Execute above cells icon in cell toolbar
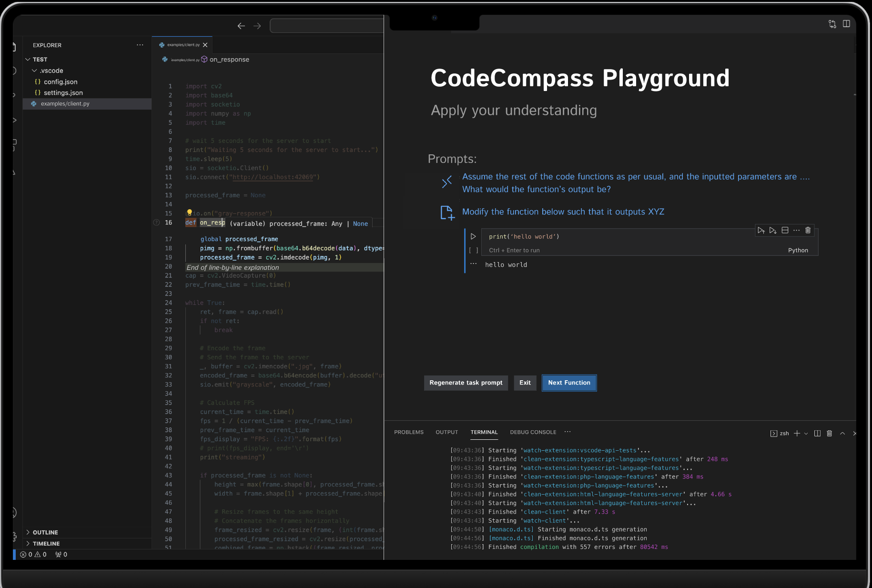 point(761,230)
